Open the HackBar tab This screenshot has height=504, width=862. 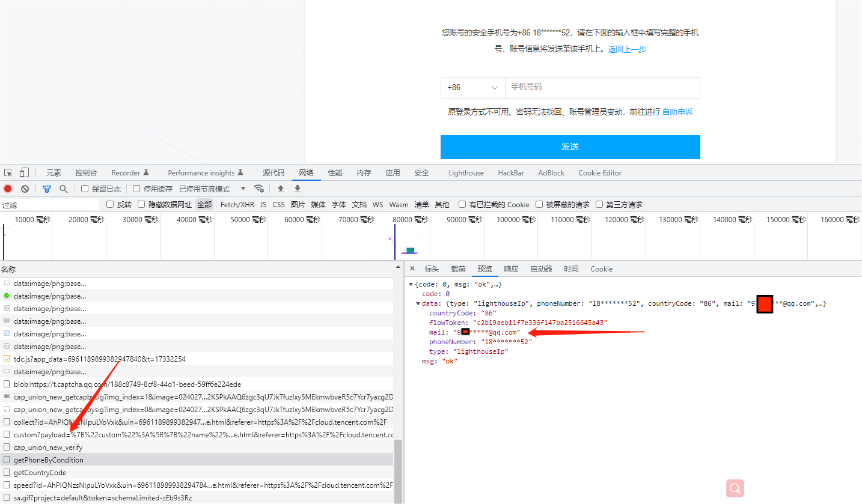pyautogui.click(x=511, y=173)
